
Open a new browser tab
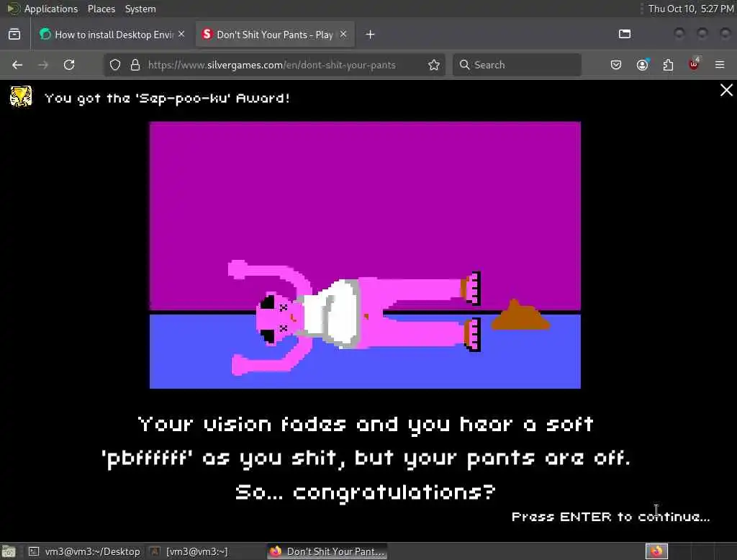[371, 35]
